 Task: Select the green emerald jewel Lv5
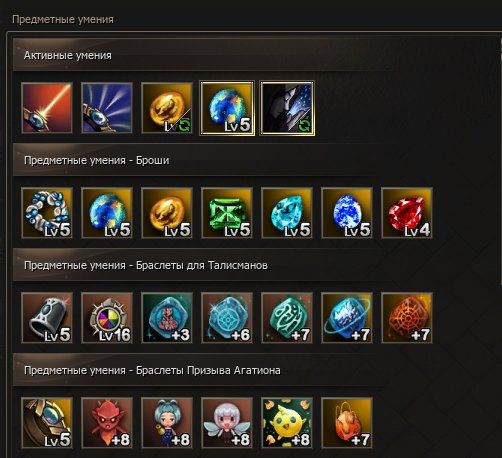[227, 213]
